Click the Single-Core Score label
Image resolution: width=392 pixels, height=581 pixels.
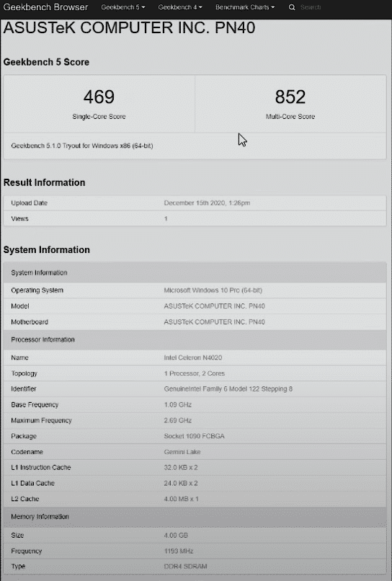(99, 116)
